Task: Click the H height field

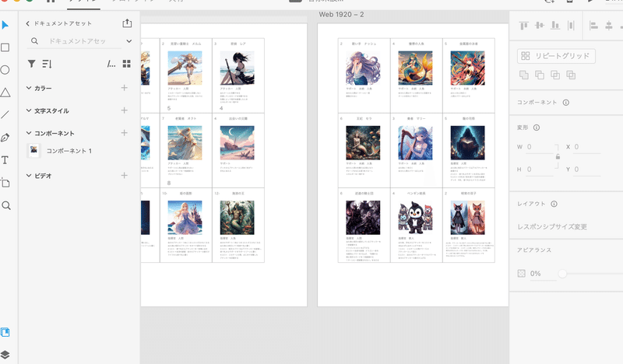Action: (x=540, y=170)
